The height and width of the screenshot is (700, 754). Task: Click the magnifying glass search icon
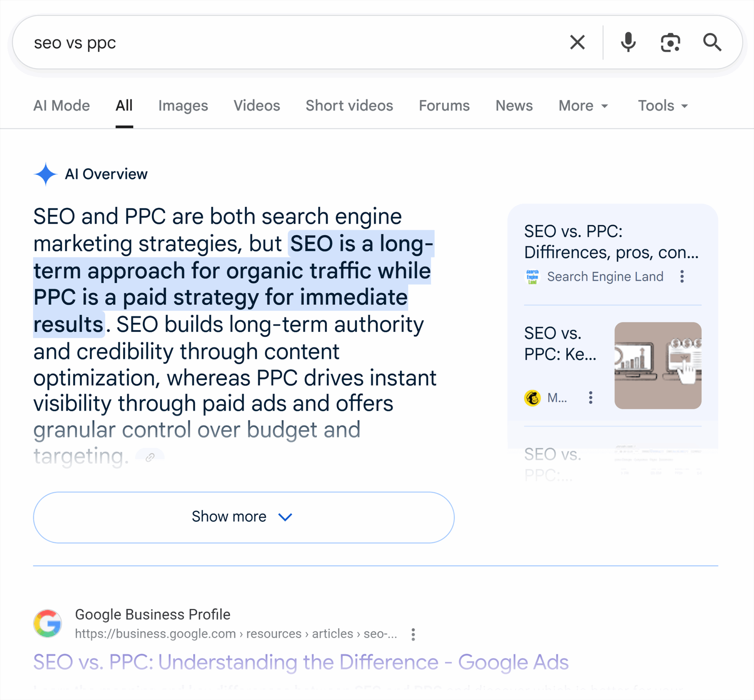pos(712,42)
